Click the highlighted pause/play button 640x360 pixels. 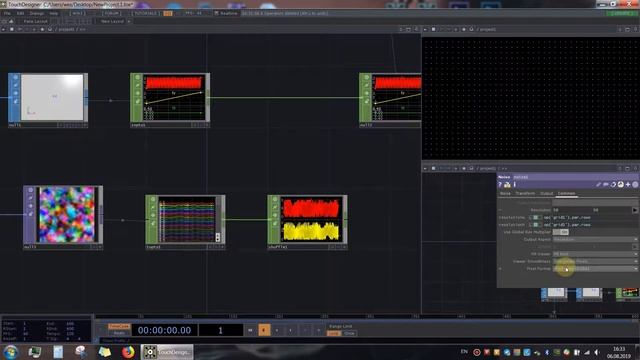coord(264,330)
